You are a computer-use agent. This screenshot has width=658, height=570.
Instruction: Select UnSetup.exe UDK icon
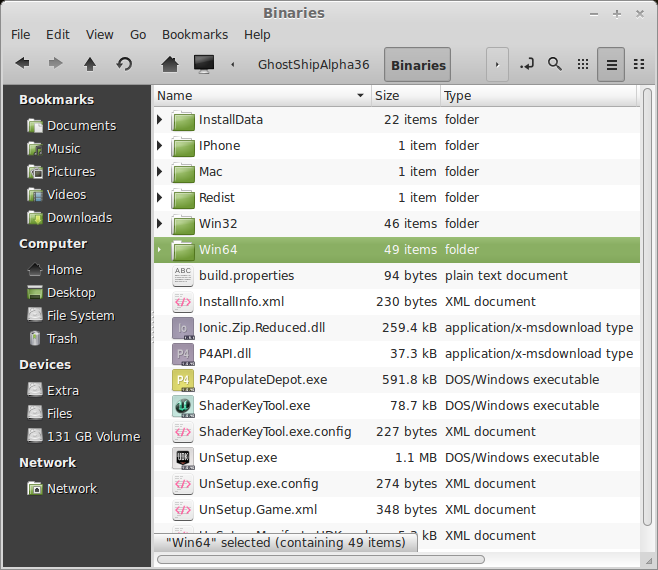point(183,458)
